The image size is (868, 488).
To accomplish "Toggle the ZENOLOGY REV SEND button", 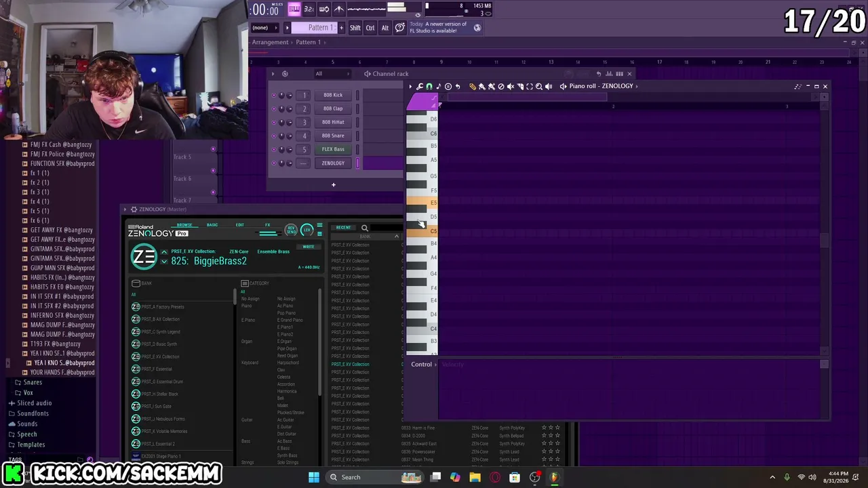I will [291, 230].
